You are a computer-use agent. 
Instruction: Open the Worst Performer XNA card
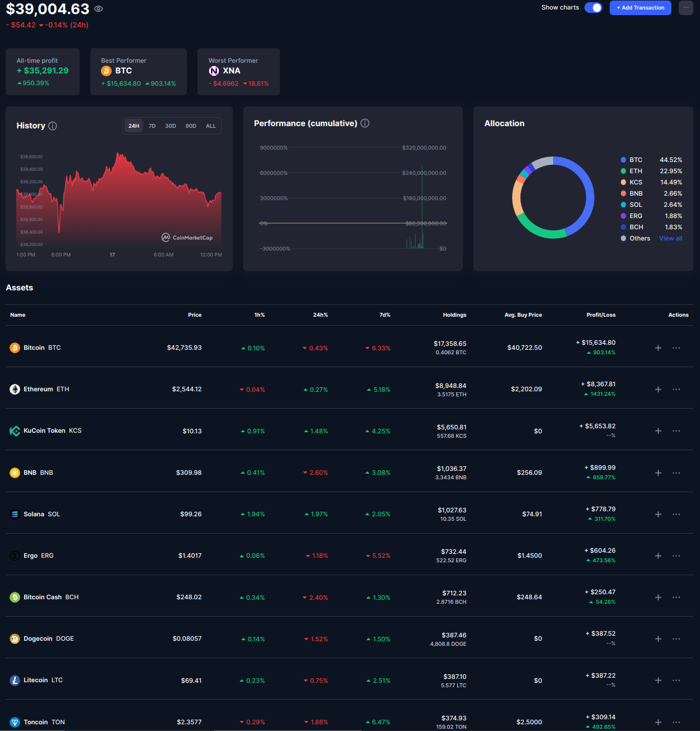(238, 72)
